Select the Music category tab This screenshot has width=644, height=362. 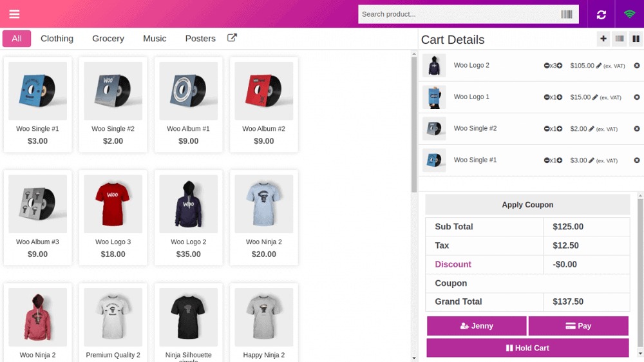pyautogui.click(x=155, y=39)
